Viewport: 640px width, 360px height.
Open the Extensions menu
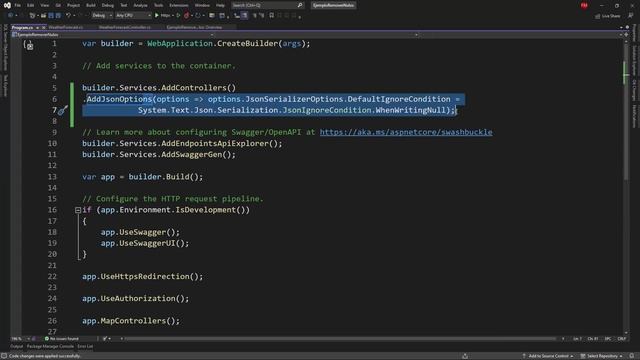click(x=179, y=5)
